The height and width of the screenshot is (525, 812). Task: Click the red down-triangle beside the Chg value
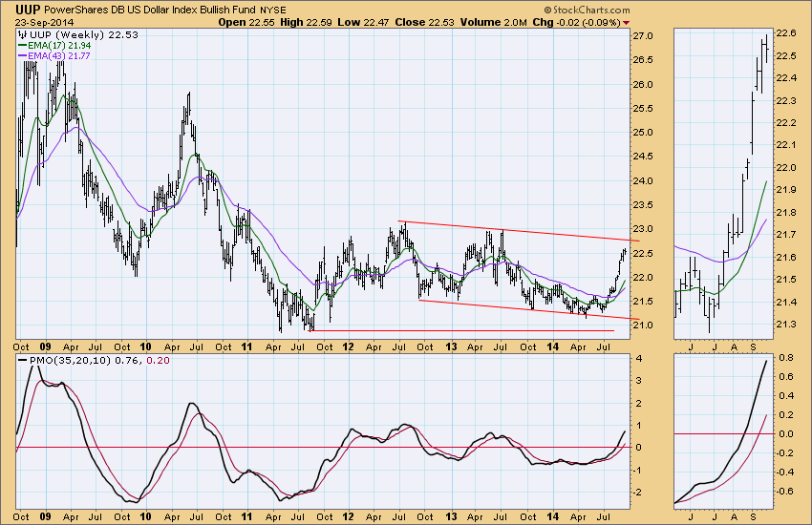tap(627, 23)
